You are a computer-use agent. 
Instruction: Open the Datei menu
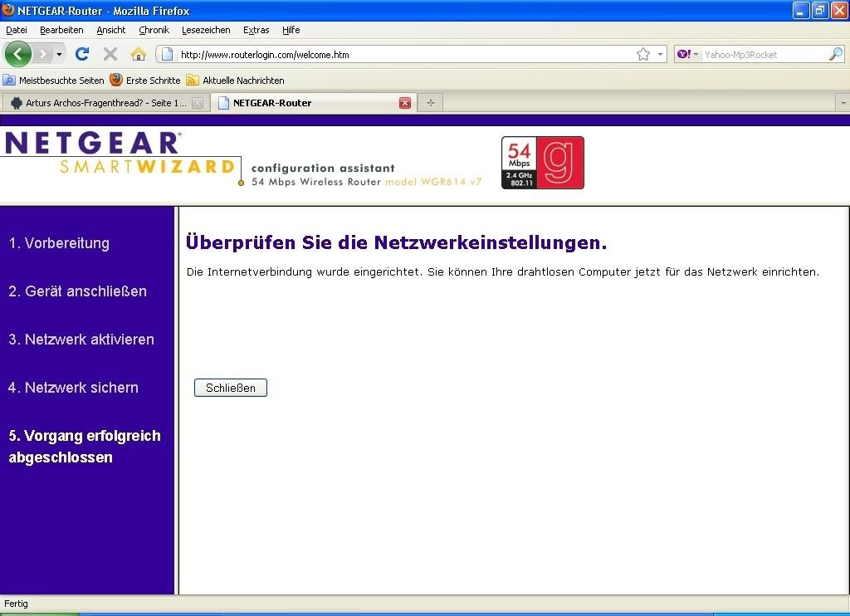coord(17,30)
